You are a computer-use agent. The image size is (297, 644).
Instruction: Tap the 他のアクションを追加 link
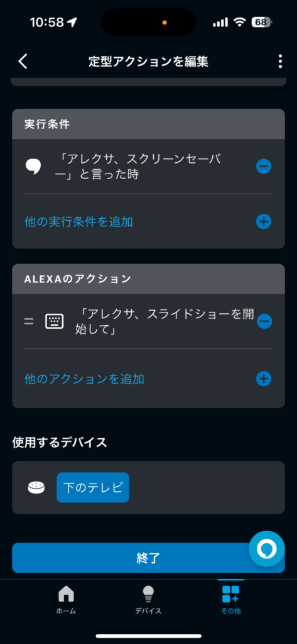click(85, 379)
